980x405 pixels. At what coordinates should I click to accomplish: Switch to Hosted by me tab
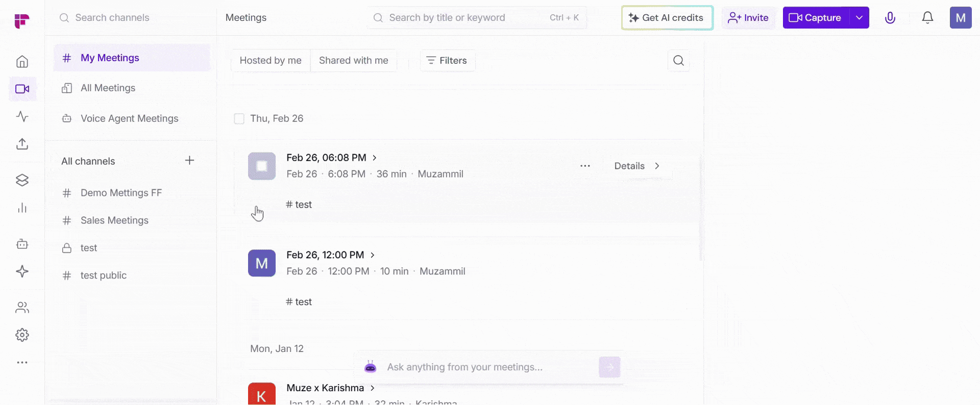click(x=271, y=61)
